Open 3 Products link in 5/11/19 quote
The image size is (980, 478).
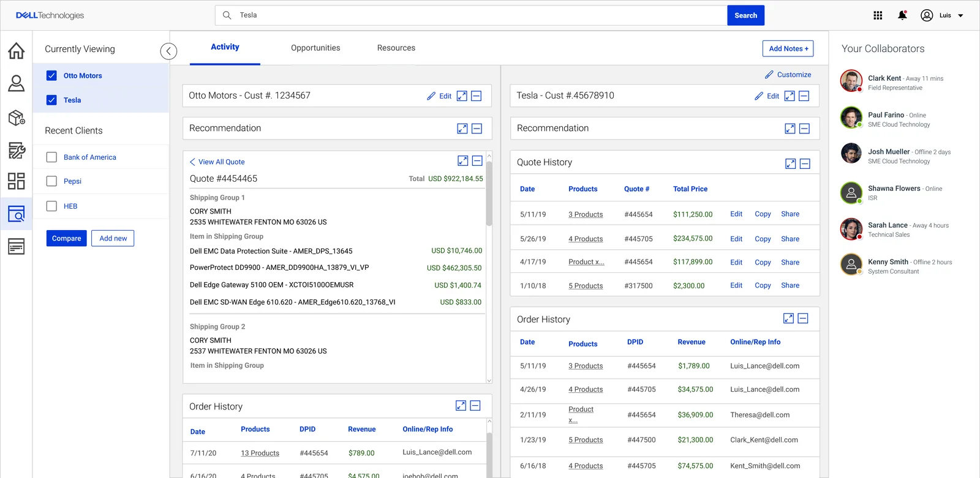click(586, 215)
